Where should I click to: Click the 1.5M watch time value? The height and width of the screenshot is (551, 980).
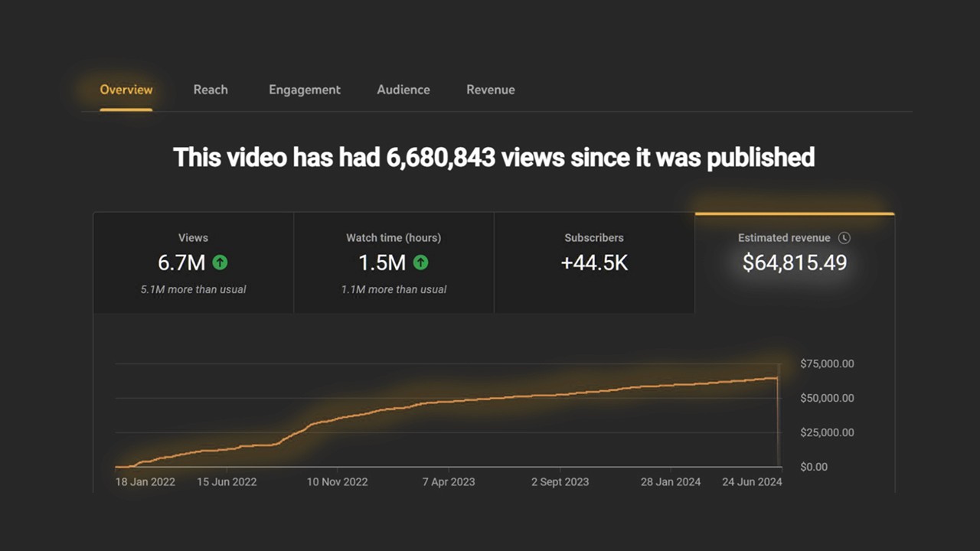[382, 262]
